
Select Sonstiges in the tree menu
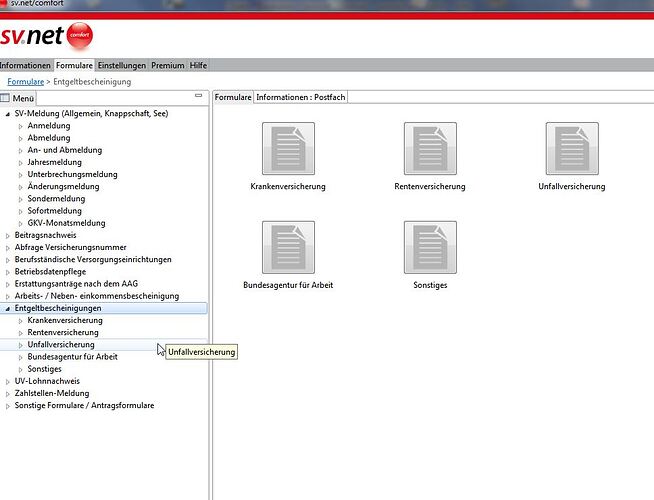45,369
